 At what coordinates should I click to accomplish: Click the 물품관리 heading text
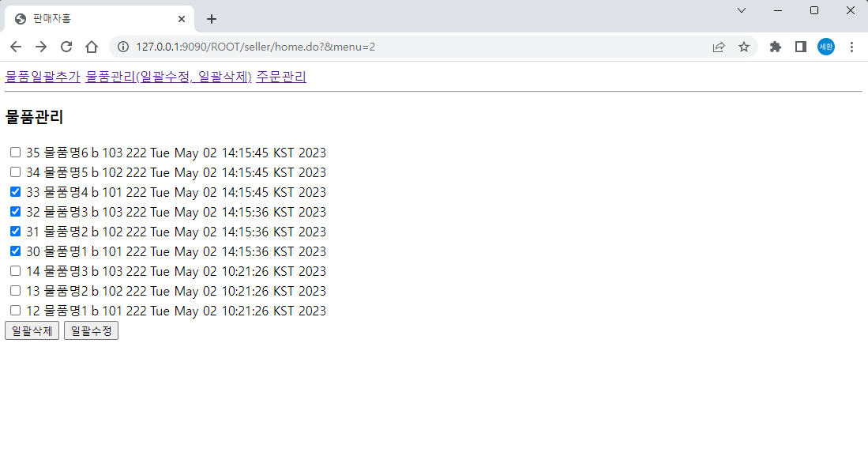[x=34, y=117]
